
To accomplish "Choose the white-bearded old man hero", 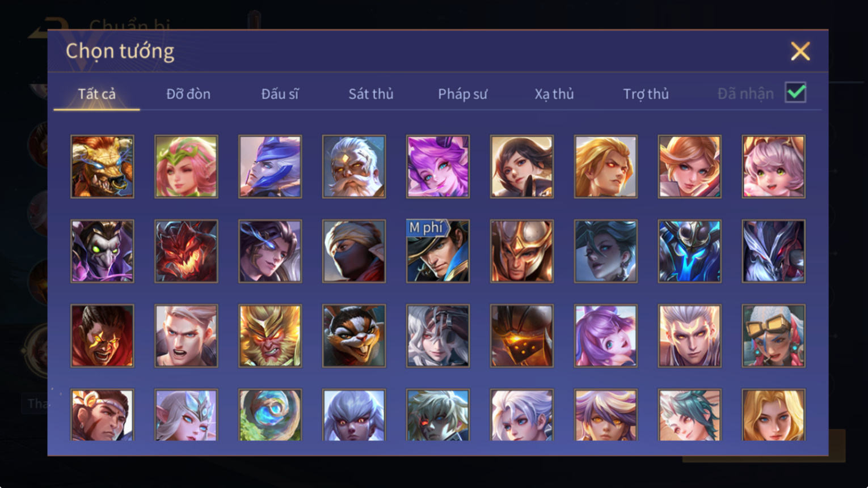I will 354,167.
